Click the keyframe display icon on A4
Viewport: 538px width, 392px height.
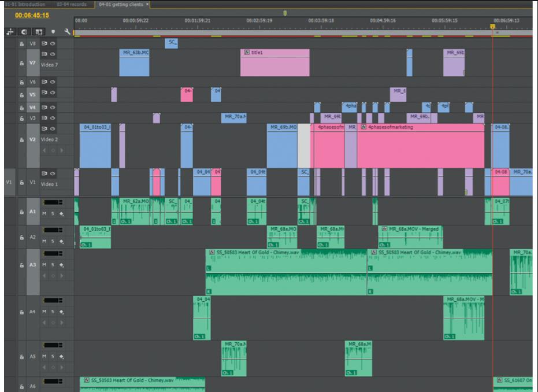tap(61, 312)
